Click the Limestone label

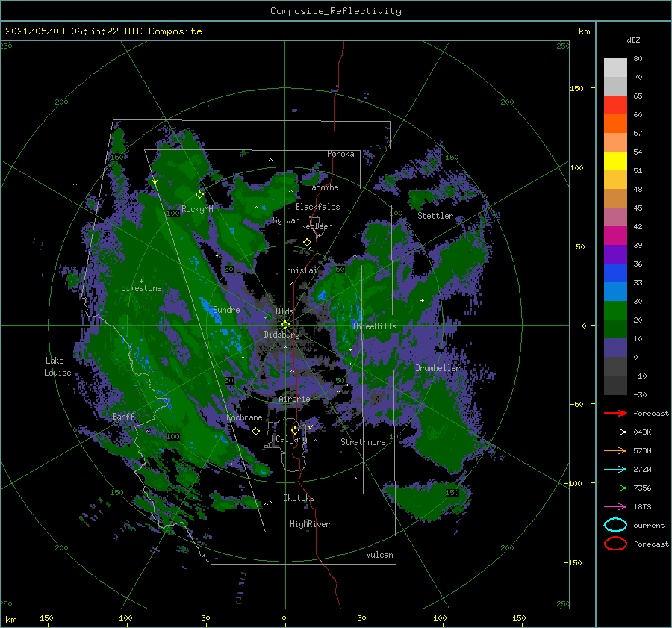click(x=141, y=288)
